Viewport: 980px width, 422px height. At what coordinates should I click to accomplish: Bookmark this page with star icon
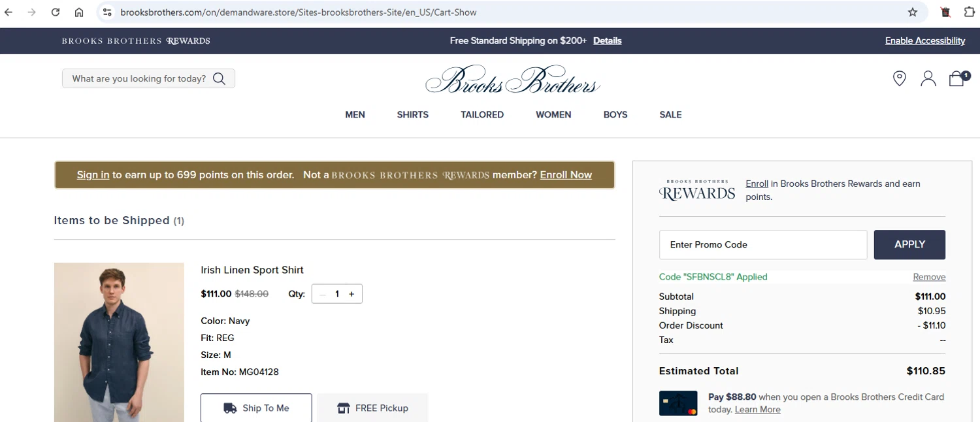click(x=913, y=12)
